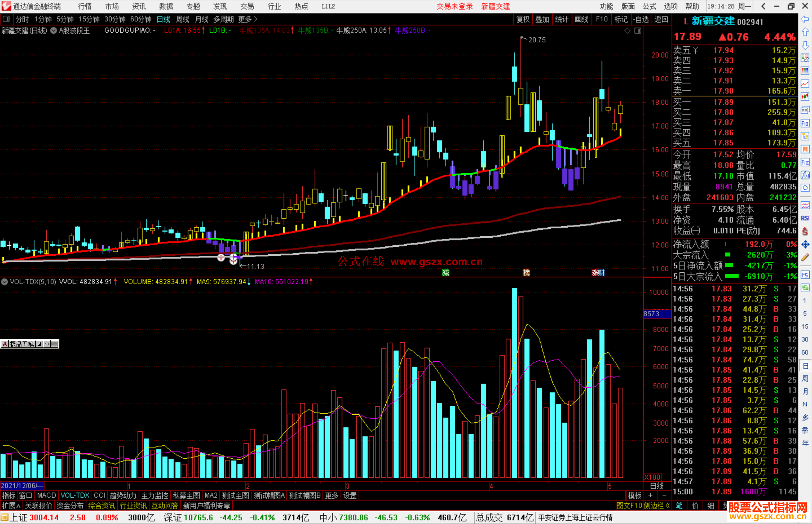Viewport: 812px width, 524px height.
Task: Click the stacked windows icon in sidebar
Action: [805, 110]
